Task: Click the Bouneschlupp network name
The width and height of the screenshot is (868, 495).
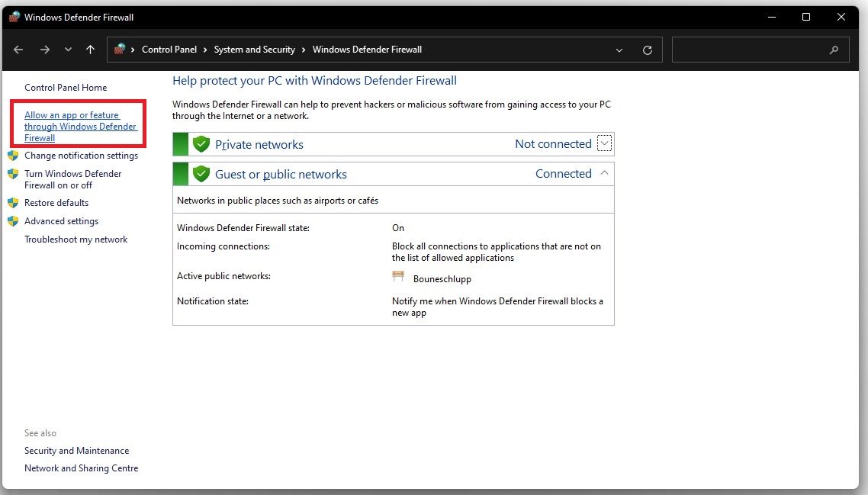Action: [x=442, y=279]
